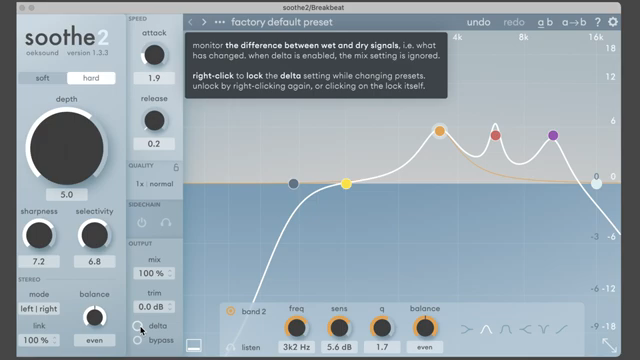
Task: Click the selectivity value field 6.8
Action: pos(94,261)
